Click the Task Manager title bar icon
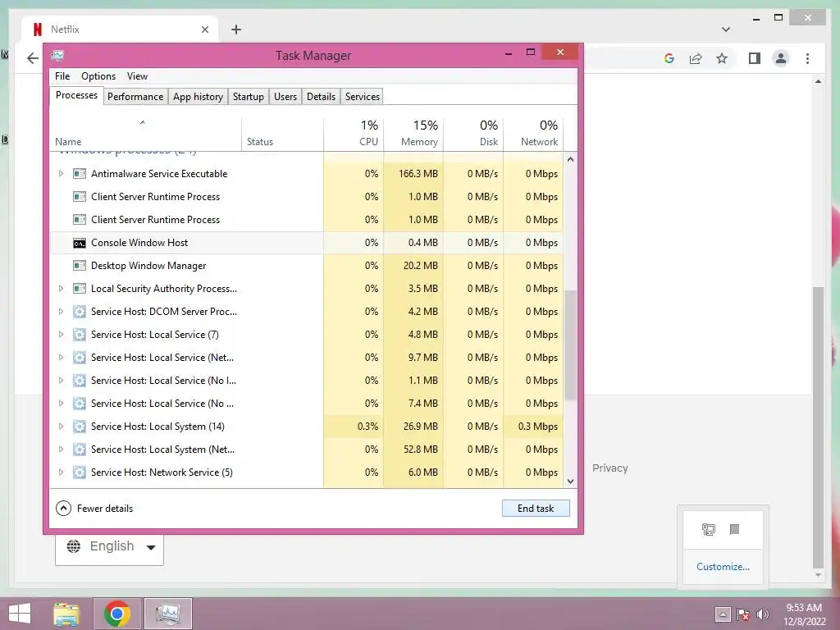 (58, 55)
